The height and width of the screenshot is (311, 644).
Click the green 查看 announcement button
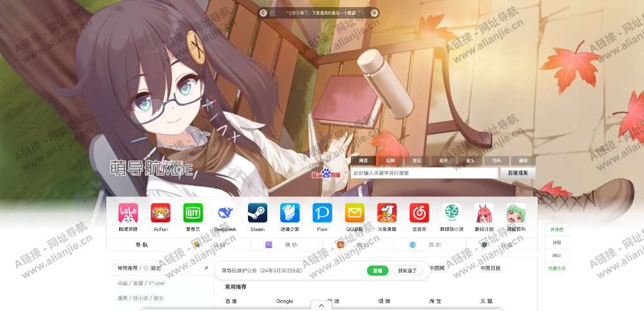click(x=377, y=271)
